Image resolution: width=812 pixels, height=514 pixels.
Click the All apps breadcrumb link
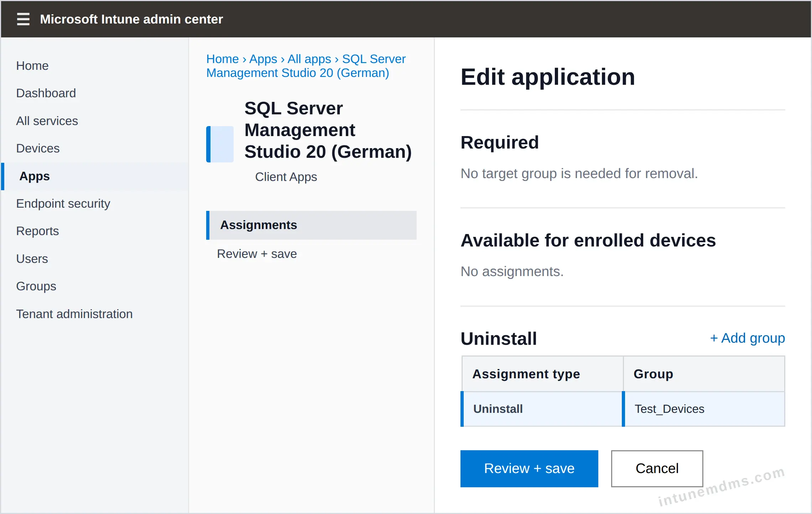309,59
